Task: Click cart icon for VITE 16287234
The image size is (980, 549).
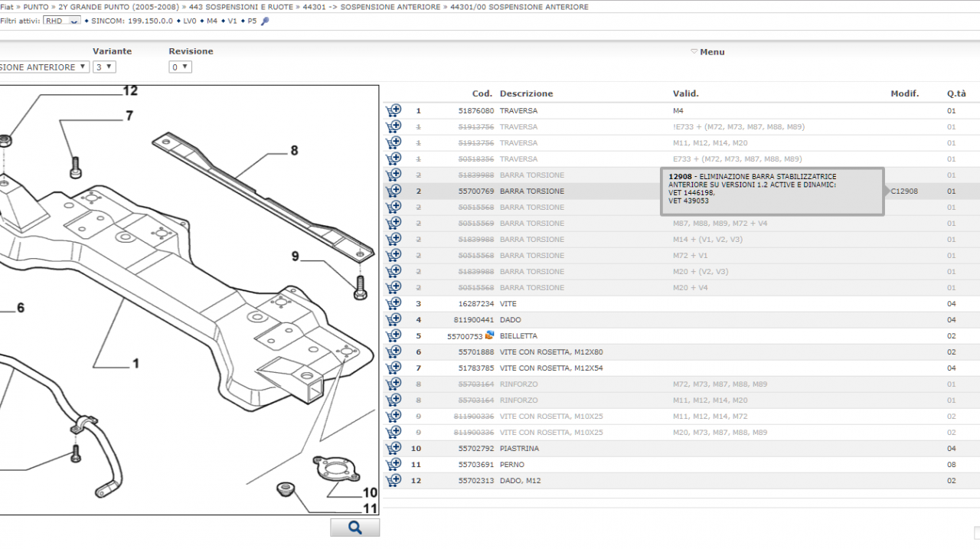Action: coord(394,303)
